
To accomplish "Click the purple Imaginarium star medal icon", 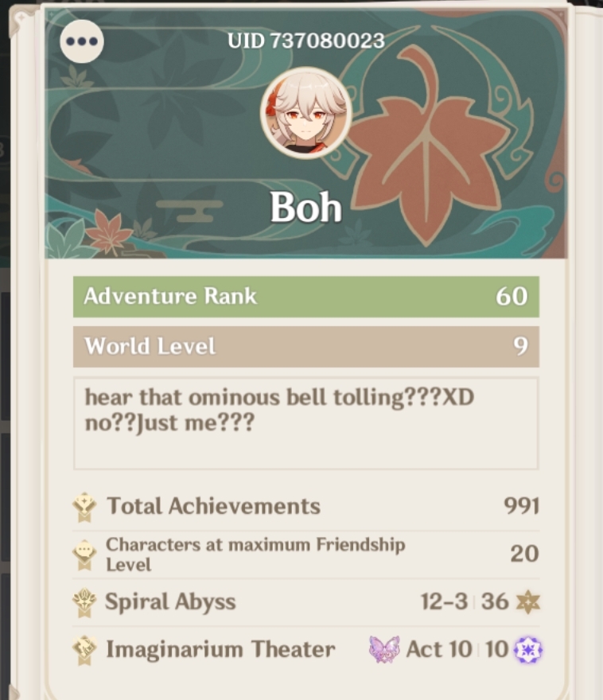I will pyautogui.click(x=528, y=650).
